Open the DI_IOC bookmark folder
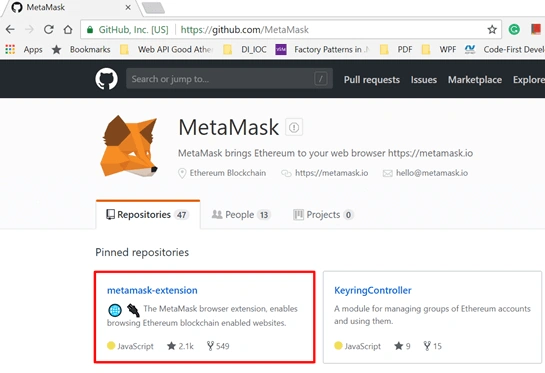545x373 pixels. point(245,50)
